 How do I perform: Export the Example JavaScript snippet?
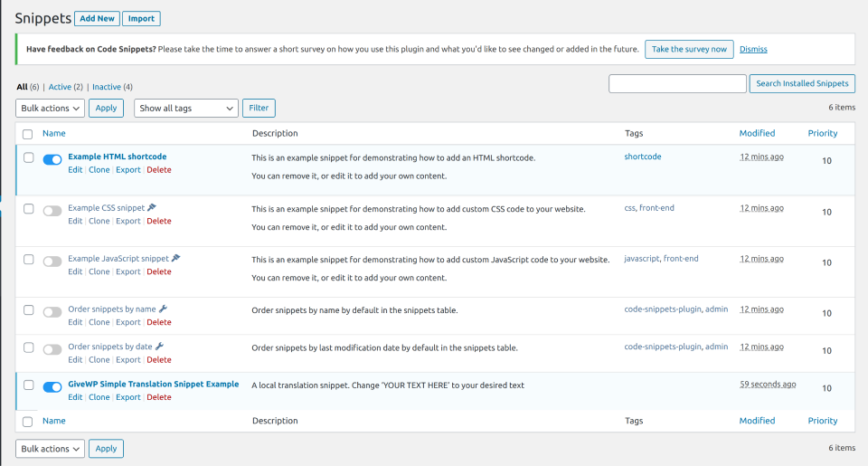tap(127, 271)
